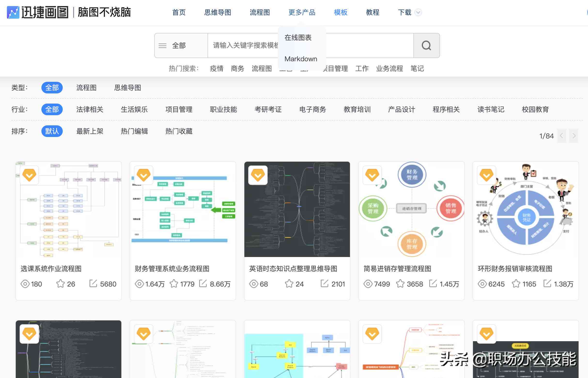Viewport: 588px width, 378px height.
Task: Click the search magnifier button
Action: [426, 45]
